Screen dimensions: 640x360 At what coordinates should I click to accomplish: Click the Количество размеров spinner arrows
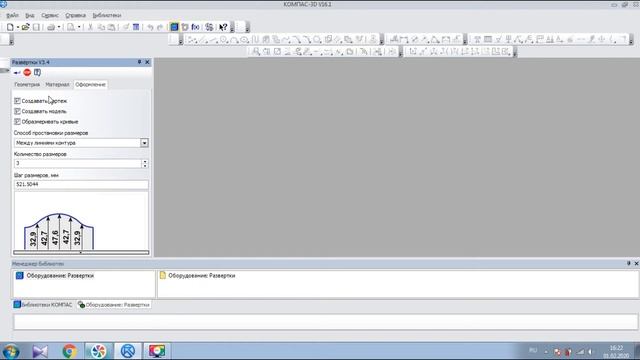coord(145,164)
